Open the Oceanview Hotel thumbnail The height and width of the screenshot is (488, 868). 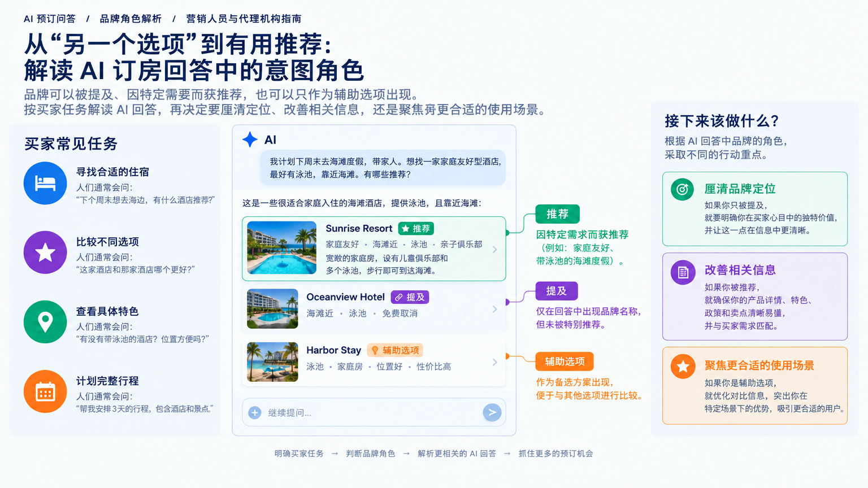click(x=272, y=309)
